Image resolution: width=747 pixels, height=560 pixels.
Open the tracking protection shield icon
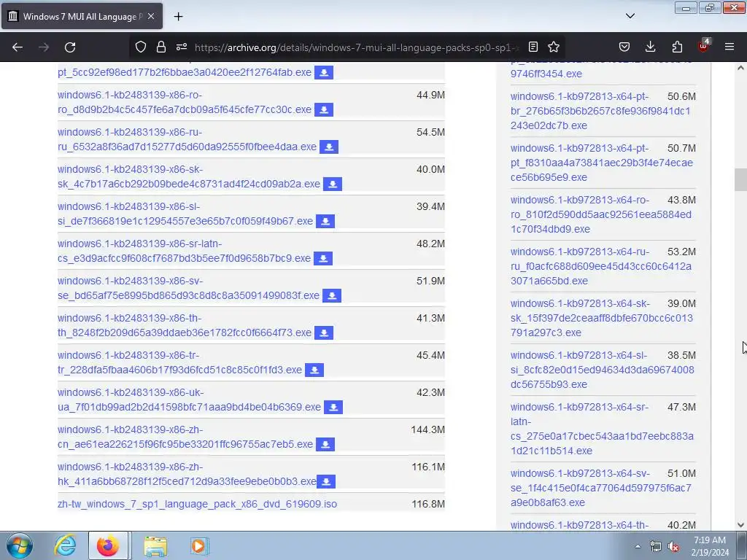[x=141, y=47]
